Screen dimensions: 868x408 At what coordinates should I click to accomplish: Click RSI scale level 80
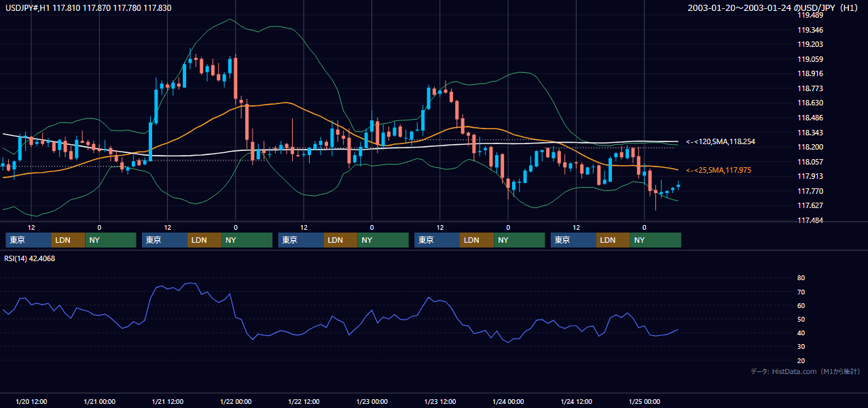[x=801, y=278]
